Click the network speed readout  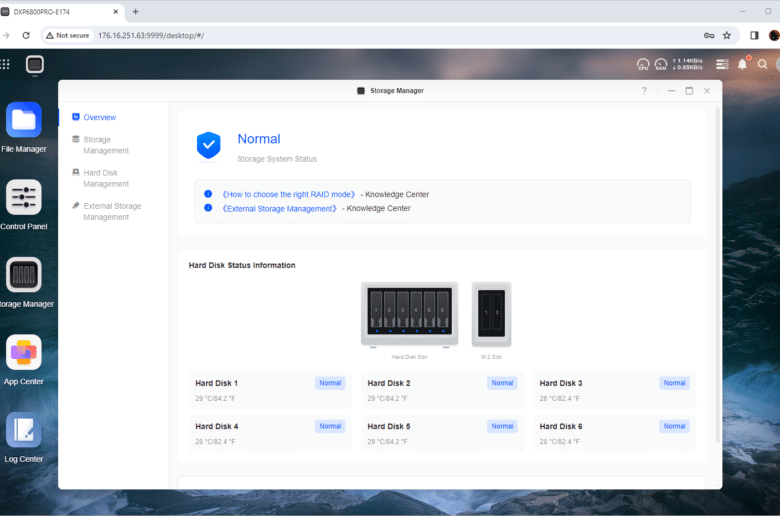687,64
